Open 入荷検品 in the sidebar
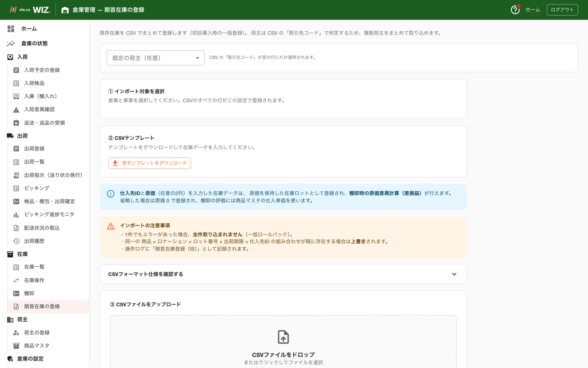588x368 pixels. click(48, 83)
